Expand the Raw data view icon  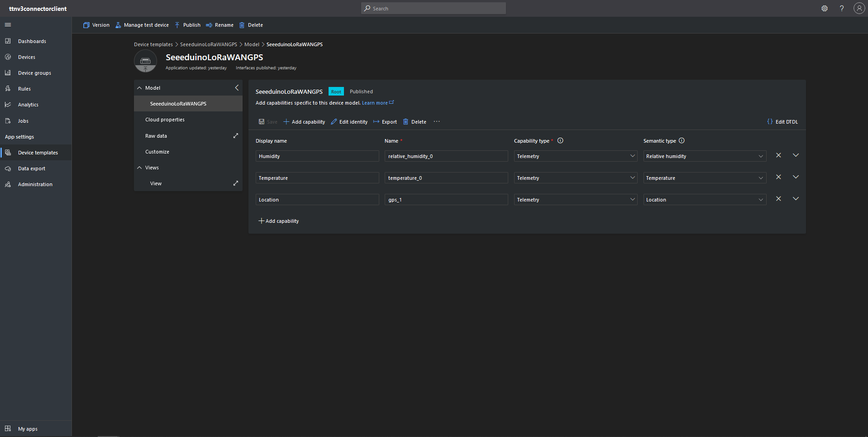pyautogui.click(x=235, y=136)
